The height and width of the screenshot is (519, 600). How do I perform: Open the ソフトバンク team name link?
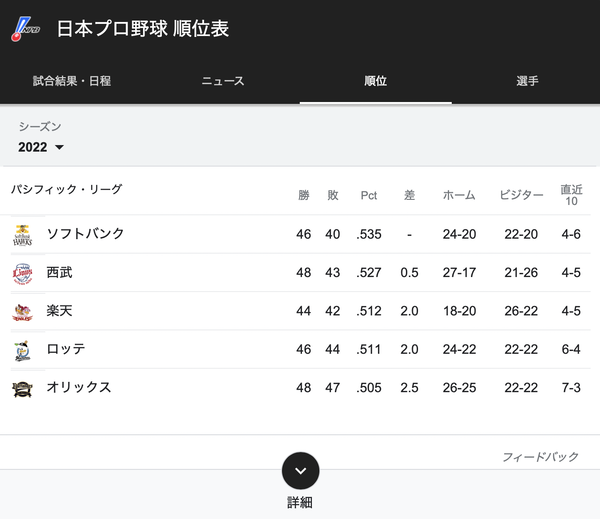pyautogui.click(x=85, y=233)
